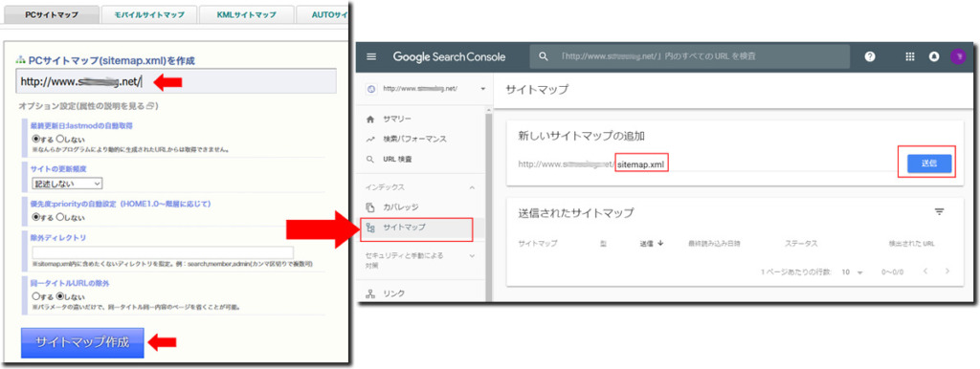Click the サイトマップ作成 button
The image size is (980, 369).
(x=82, y=343)
